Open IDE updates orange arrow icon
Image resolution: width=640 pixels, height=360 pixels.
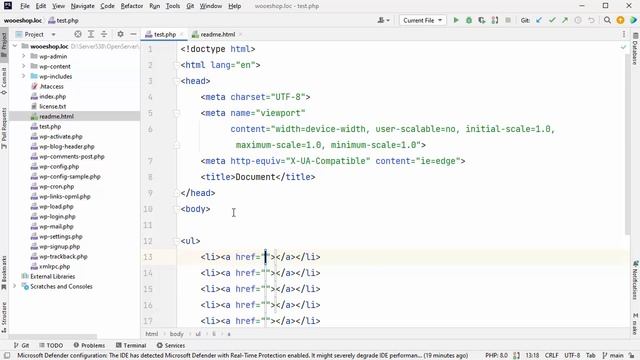pyautogui.click(x=620, y=20)
